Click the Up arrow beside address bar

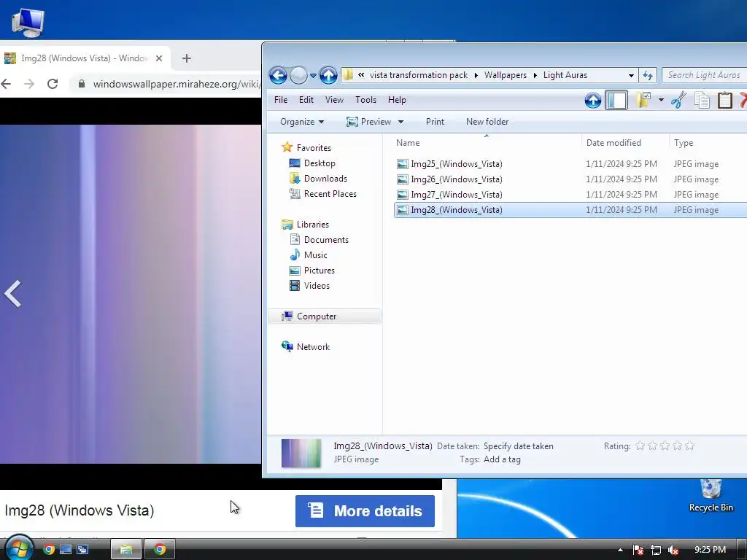coord(328,75)
